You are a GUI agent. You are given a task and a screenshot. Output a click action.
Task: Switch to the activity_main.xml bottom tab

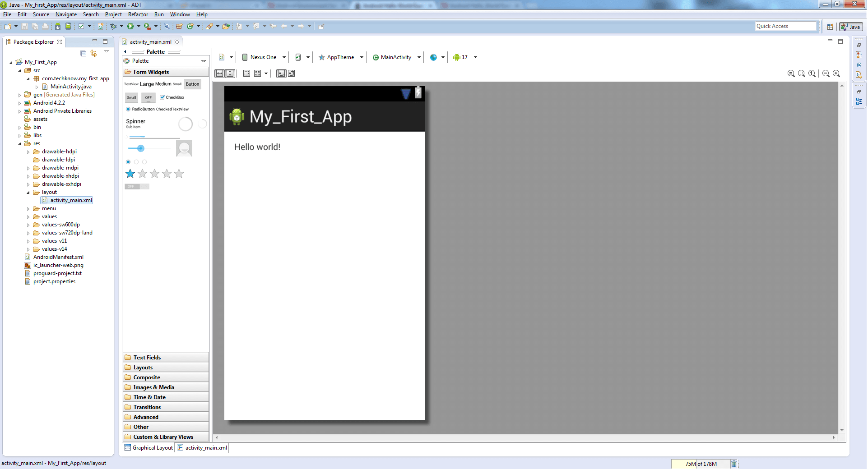coord(202,448)
